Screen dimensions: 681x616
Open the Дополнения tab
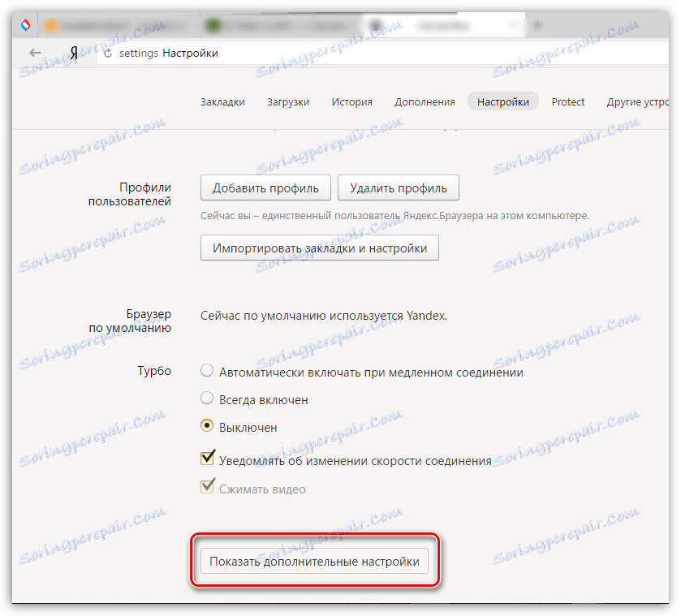pos(425,102)
